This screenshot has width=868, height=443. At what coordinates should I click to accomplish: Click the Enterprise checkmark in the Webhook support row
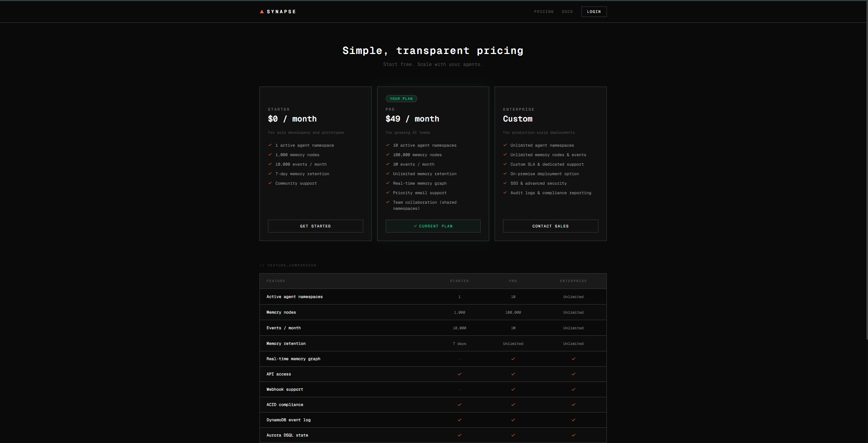tap(574, 389)
